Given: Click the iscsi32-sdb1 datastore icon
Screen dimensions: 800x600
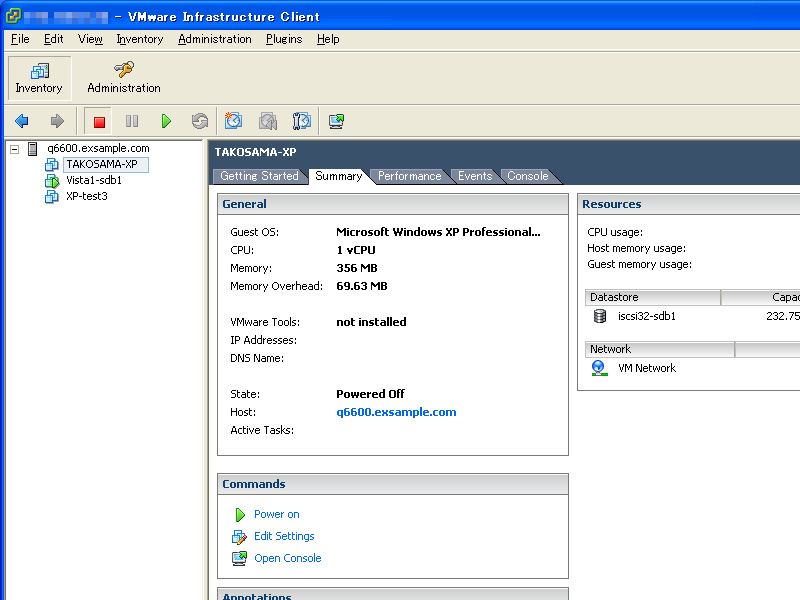Looking at the screenshot, I should 600,316.
